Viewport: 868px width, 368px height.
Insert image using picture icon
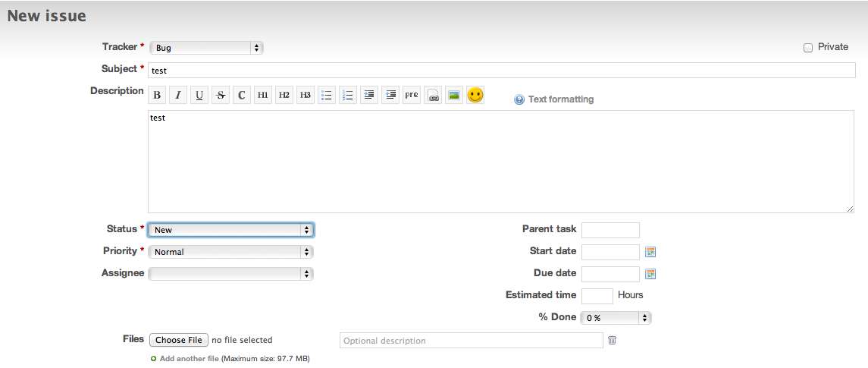pos(454,96)
